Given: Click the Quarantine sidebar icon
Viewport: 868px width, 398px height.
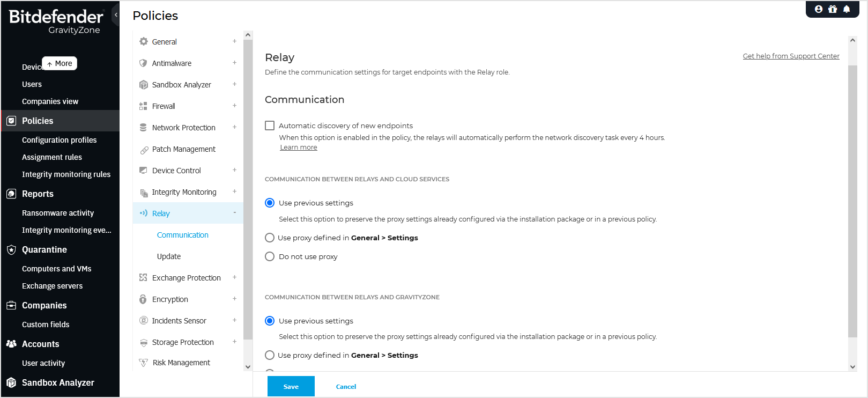Looking at the screenshot, I should pos(11,249).
